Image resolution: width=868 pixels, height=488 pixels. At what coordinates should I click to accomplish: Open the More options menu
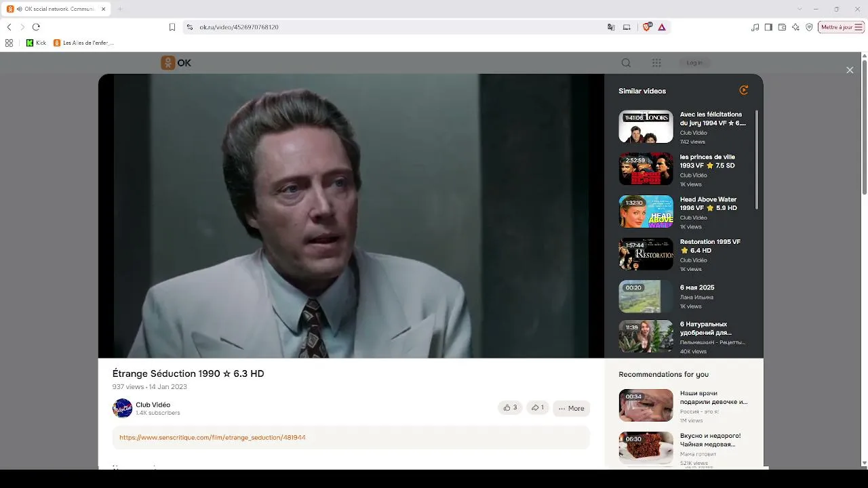(x=571, y=408)
